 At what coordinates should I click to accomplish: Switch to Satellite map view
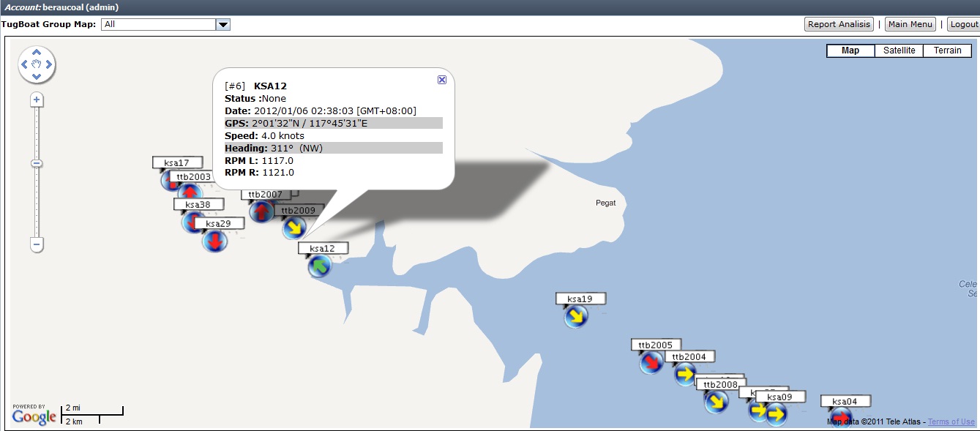(899, 50)
